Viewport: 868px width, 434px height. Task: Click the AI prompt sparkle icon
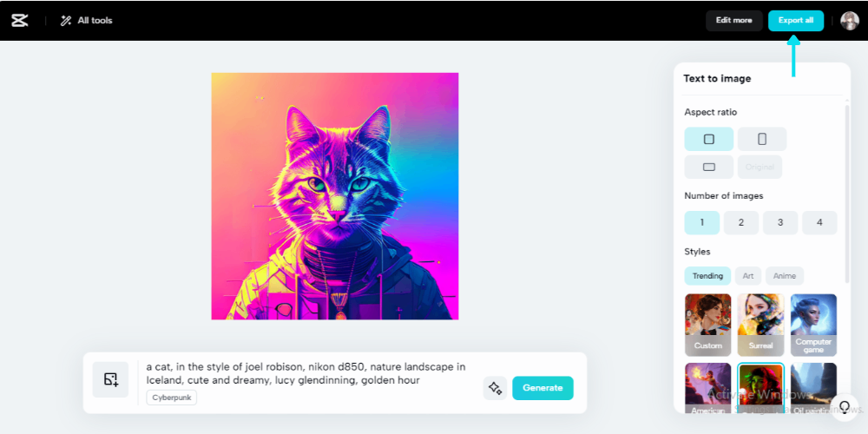coord(495,388)
